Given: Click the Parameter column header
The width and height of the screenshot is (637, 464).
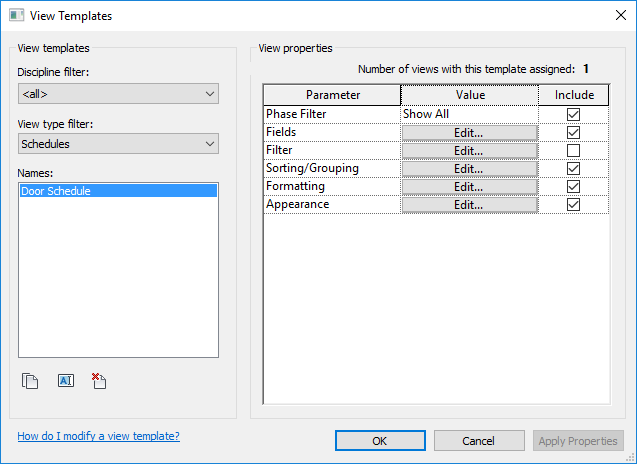Looking at the screenshot, I should tap(332, 95).
